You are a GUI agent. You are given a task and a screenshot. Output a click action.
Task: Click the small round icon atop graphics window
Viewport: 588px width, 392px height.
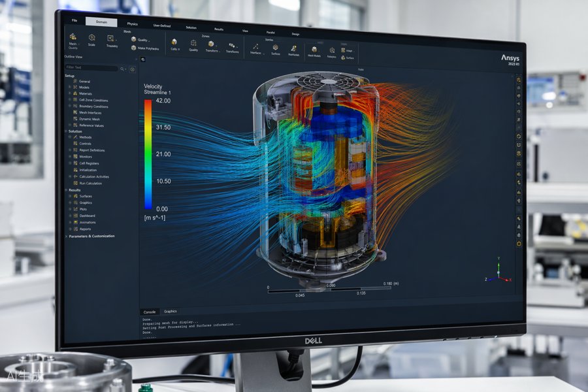[143, 59]
